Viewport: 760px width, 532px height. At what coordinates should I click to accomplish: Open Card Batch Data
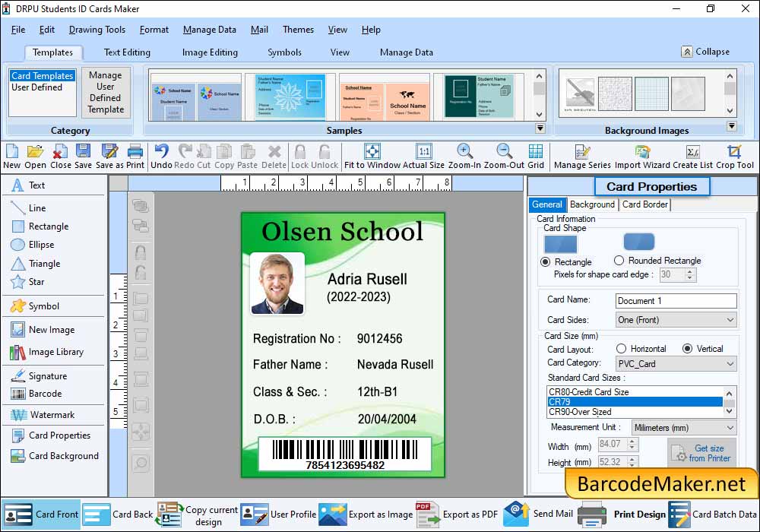[x=713, y=514]
